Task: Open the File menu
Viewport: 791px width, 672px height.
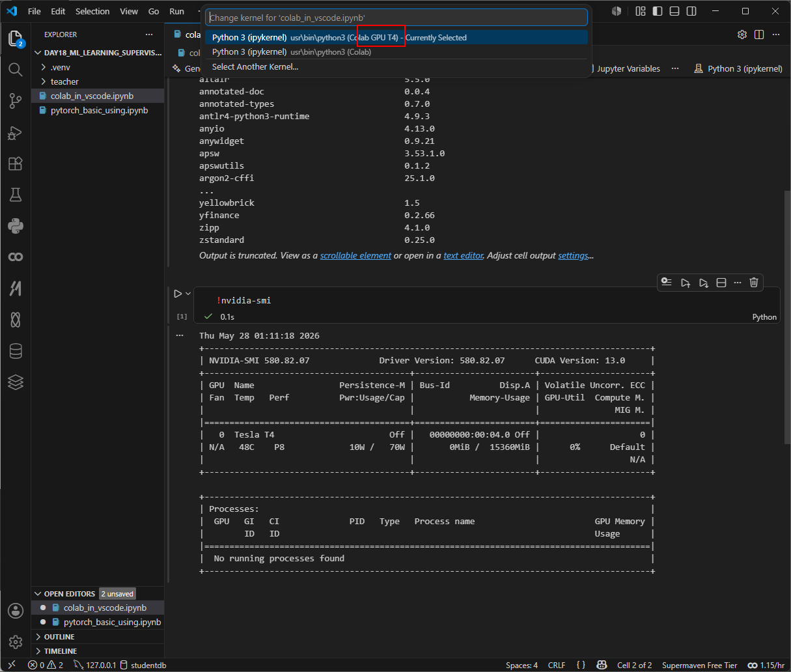Action: coord(35,11)
